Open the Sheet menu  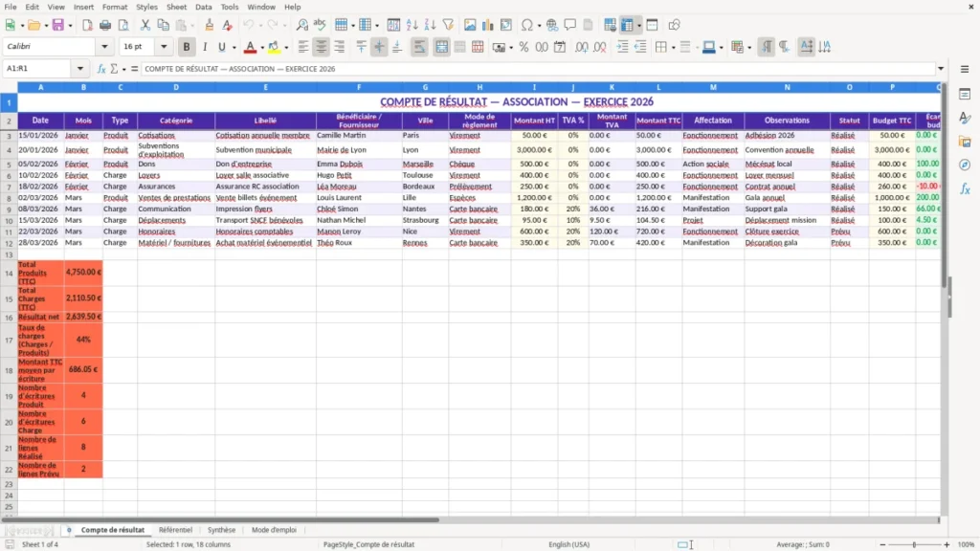click(176, 7)
